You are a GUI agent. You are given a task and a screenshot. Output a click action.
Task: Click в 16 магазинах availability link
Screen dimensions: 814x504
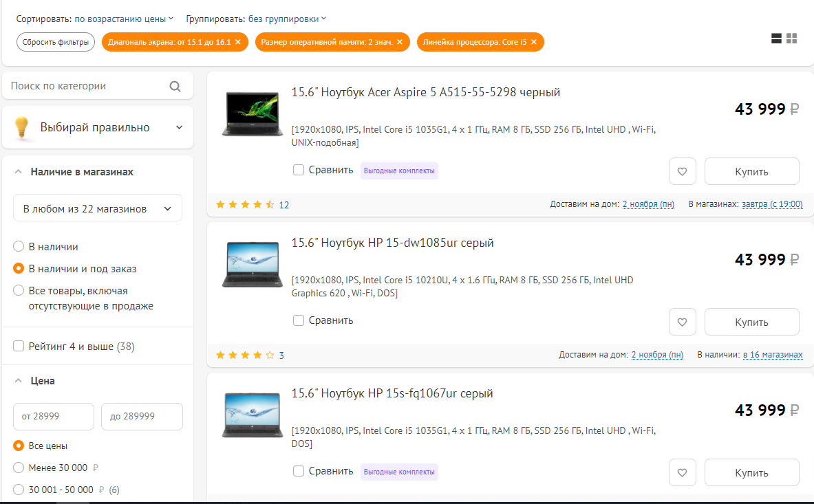coord(773,355)
